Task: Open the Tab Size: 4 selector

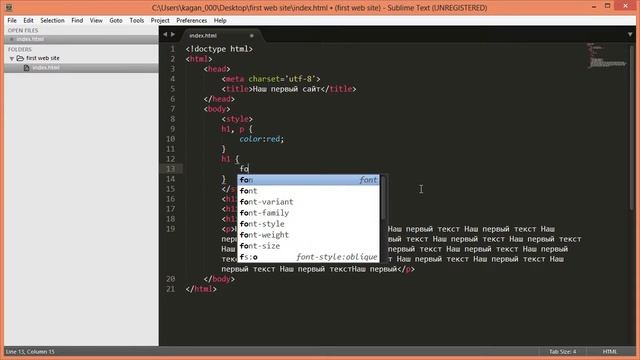Action: [x=562, y=351]
